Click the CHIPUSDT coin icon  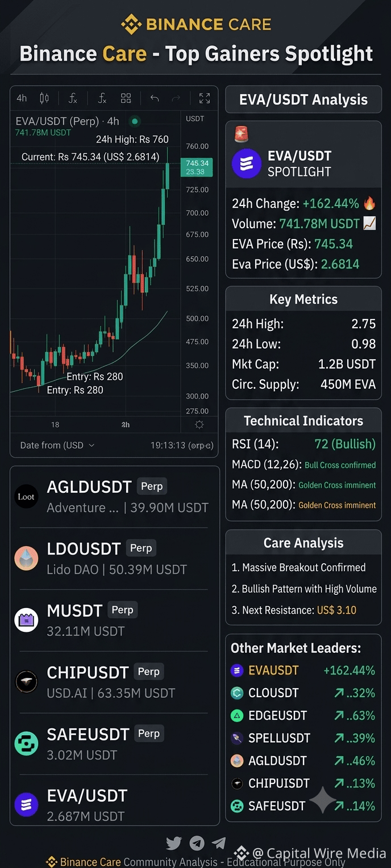click(x=26, y=682)
